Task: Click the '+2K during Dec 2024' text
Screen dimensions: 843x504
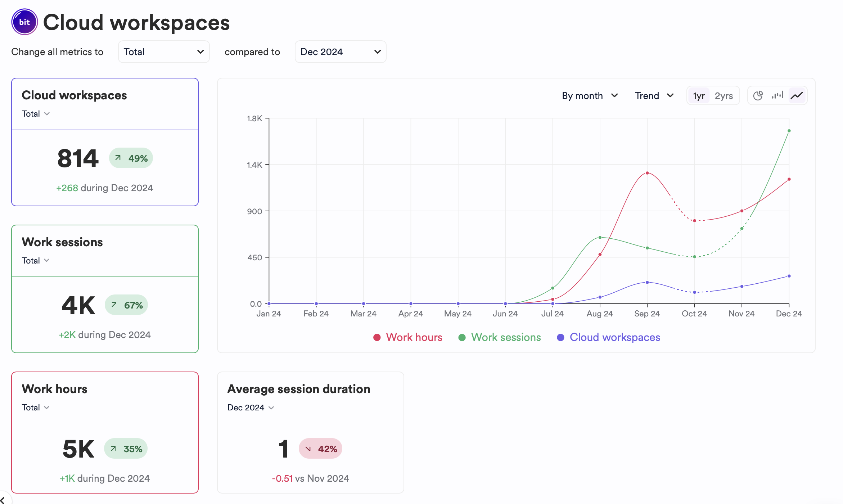Action: [105, 335]
